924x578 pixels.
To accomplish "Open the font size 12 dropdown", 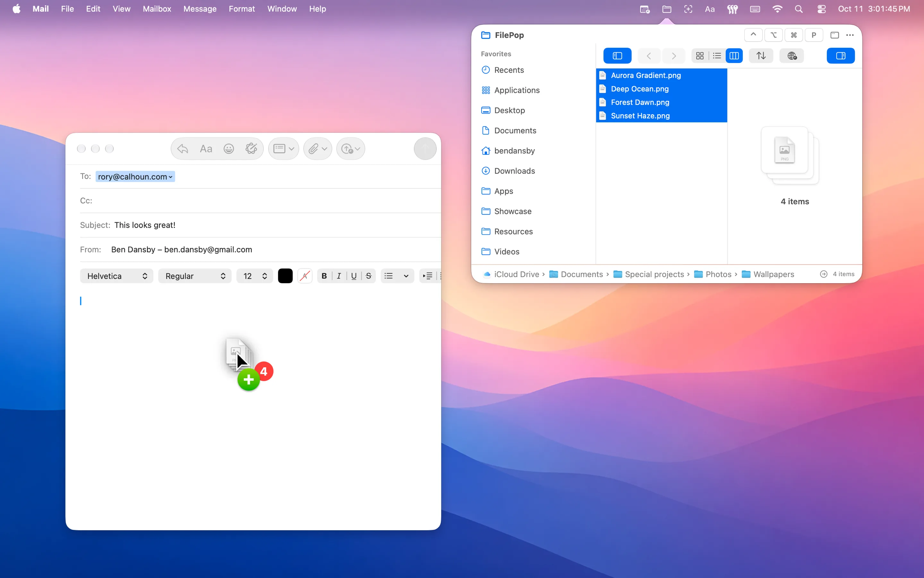I will [x=255, y=276].
